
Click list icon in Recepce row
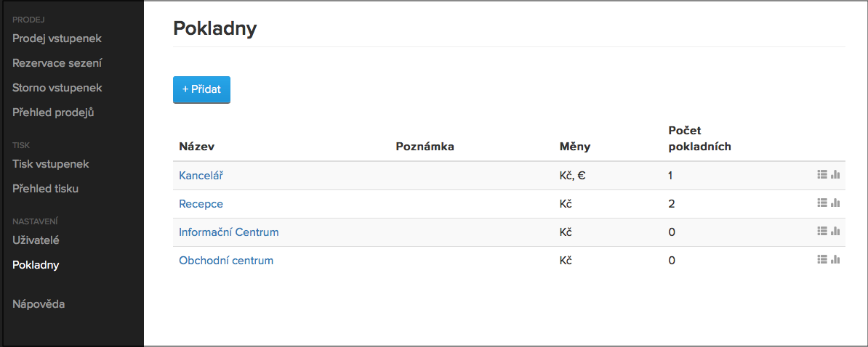822,203
